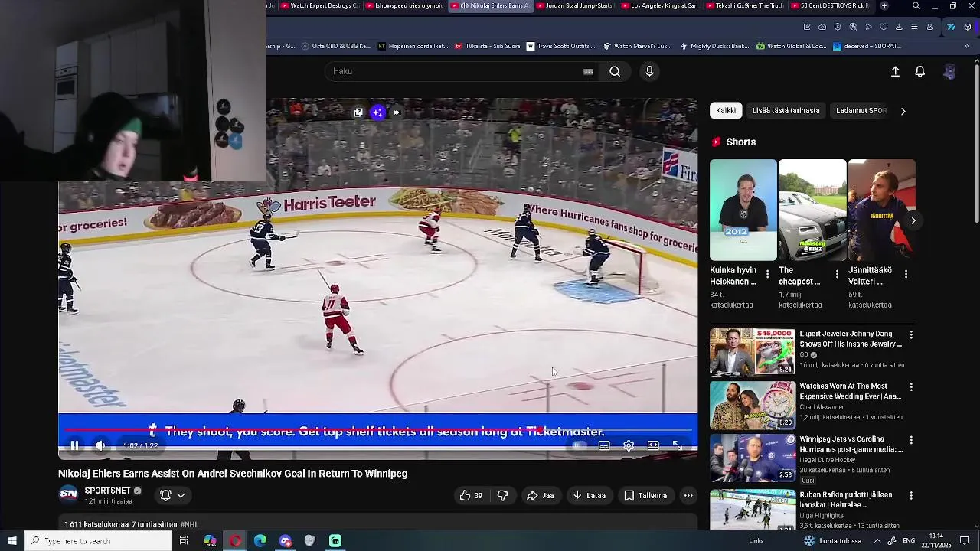The height and width of the screenshot is (551, 980).
Task: Open the Jännittääkö Valtteri Short
Action: pyautogui.click(x=881, y=210)
